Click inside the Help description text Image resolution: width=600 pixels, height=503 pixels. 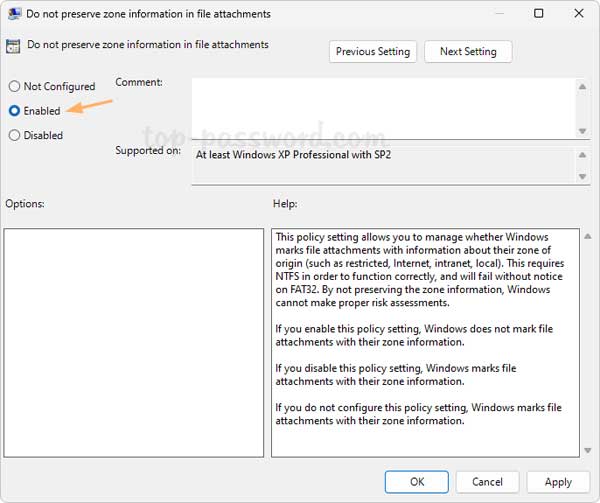pos(418,330)
